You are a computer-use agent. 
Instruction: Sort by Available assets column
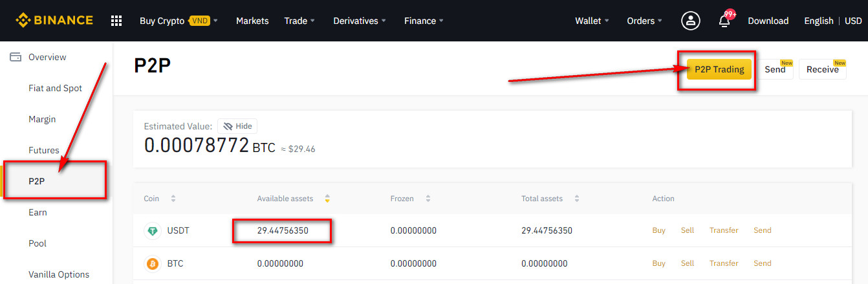[x=327, y=199]
